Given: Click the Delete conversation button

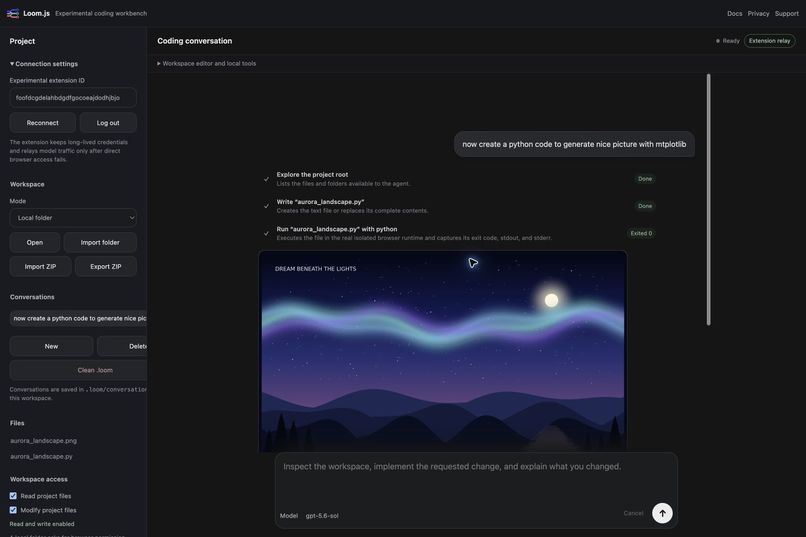Looking at the screenshot, I should click(122, 346).
